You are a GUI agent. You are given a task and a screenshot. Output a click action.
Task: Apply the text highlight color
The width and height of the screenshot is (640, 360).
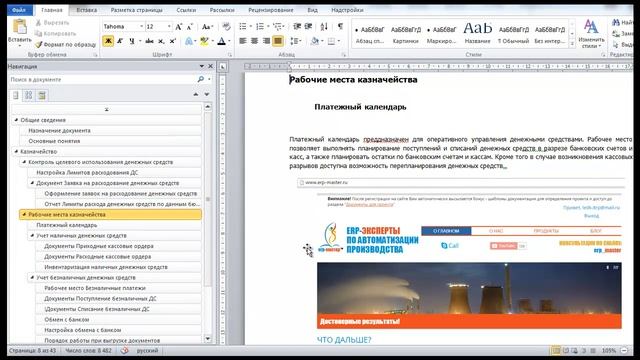(x=204, y=41)
